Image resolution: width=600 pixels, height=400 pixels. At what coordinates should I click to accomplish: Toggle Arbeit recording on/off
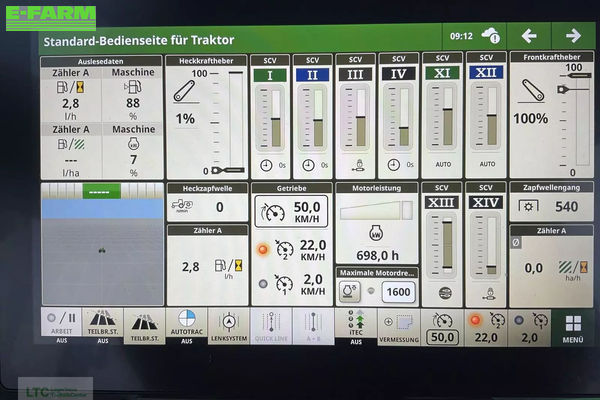(61, 324)
